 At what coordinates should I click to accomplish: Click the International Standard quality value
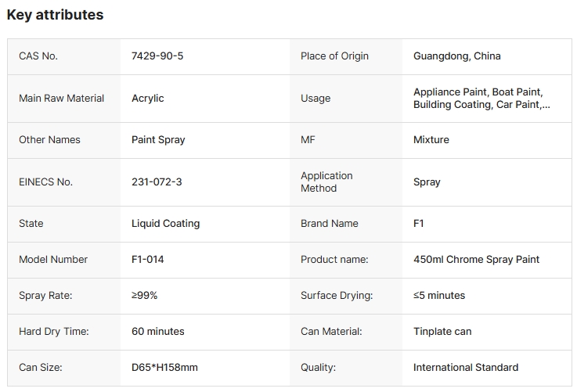466,368
